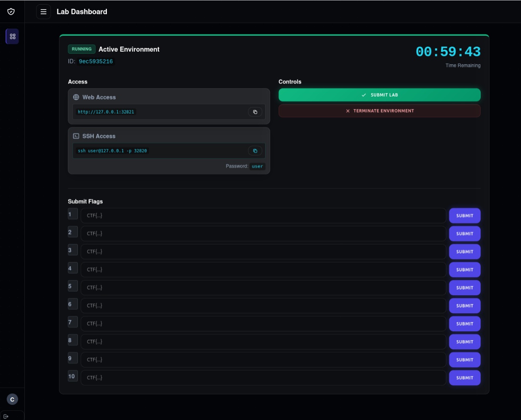Submit flag number 1
The image size is (521, 420).
click(465, 216)
